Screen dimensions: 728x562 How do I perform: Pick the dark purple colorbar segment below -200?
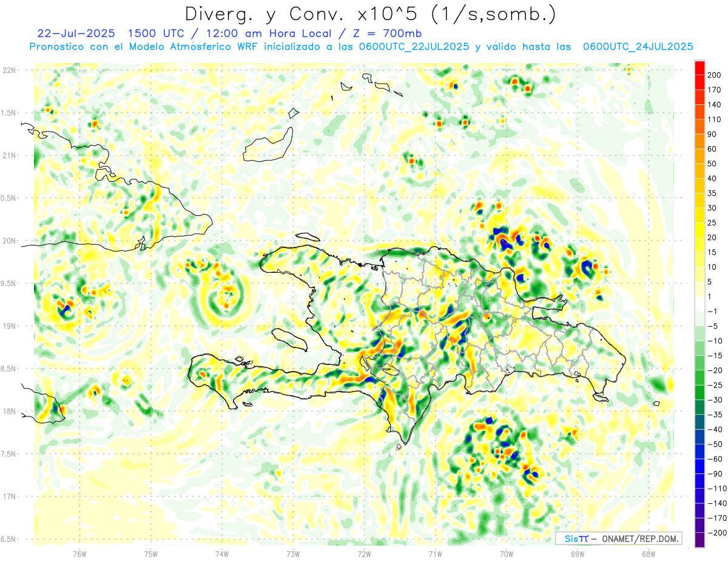(699, 540)
